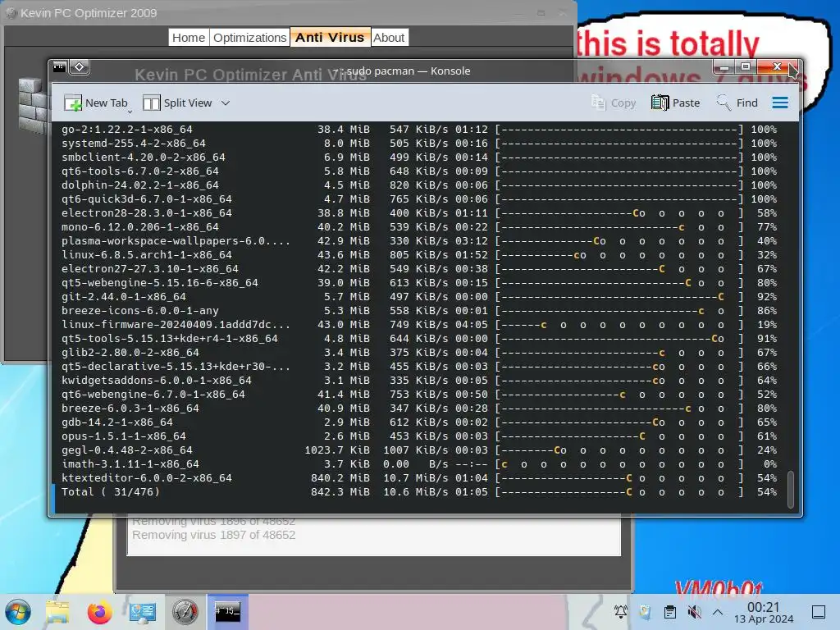The height and width of the screenshot is (630, 840).
Task: Open the system settings taskbar icon
Action: 143,612
